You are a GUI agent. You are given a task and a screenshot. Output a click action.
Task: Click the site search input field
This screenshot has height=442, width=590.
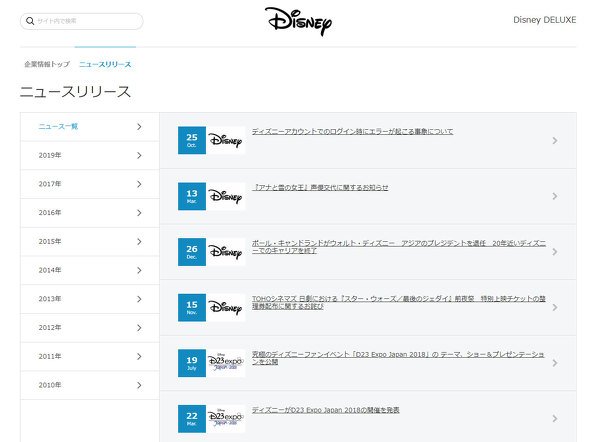[x=82, y=21]
